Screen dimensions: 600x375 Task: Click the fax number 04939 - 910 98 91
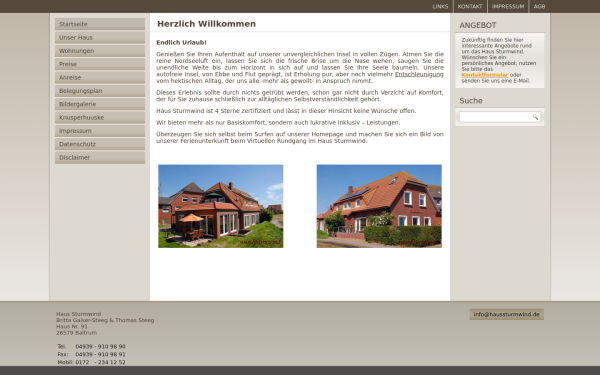[x=100, y=354]
